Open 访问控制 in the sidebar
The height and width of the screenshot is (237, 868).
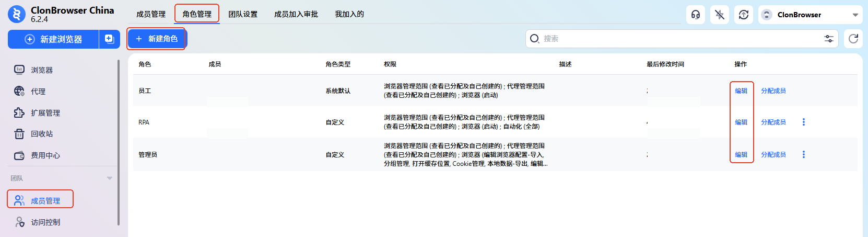click(x=45, y=222)
